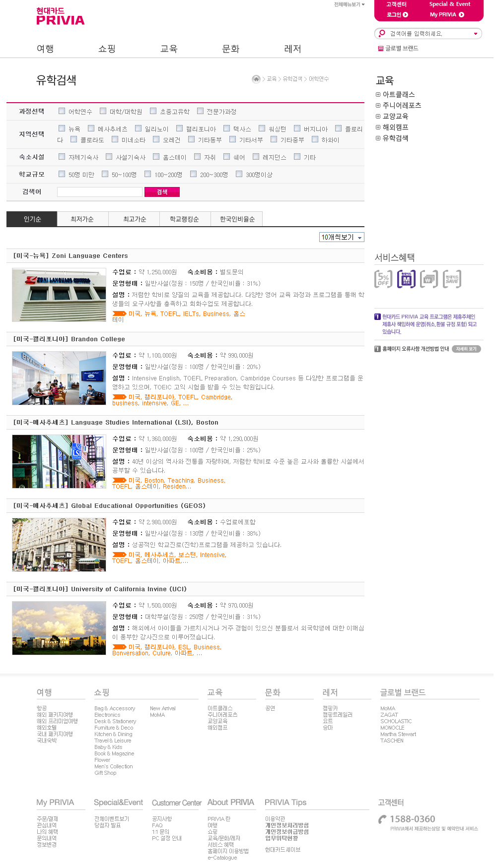Click the My PRIVIA arrow icon

coord(462,15)
